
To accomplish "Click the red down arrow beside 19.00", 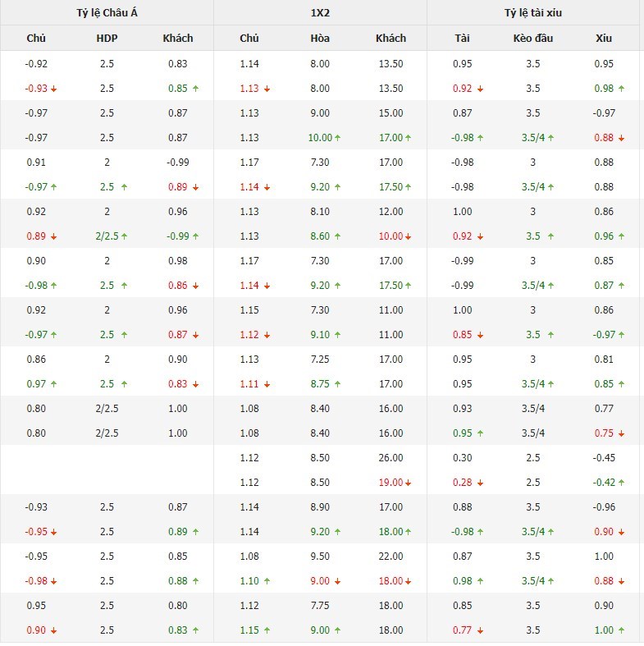I will (x=409, y=483).
